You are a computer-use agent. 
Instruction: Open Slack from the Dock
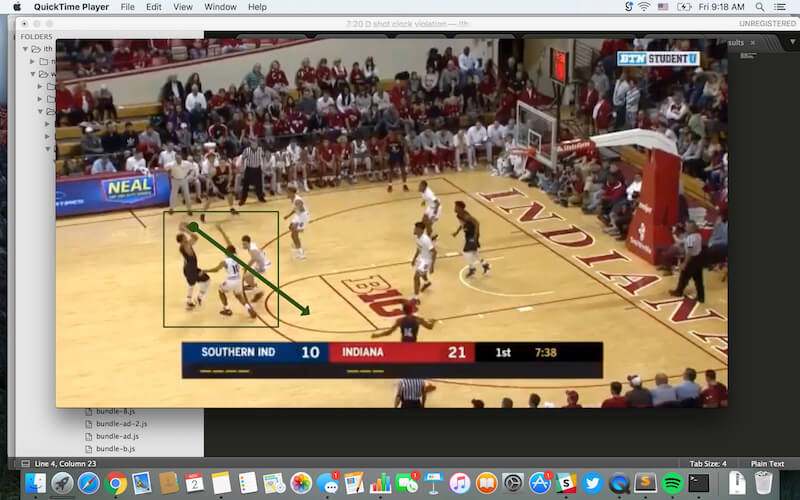pyautogui.click(x=566, y=483)
